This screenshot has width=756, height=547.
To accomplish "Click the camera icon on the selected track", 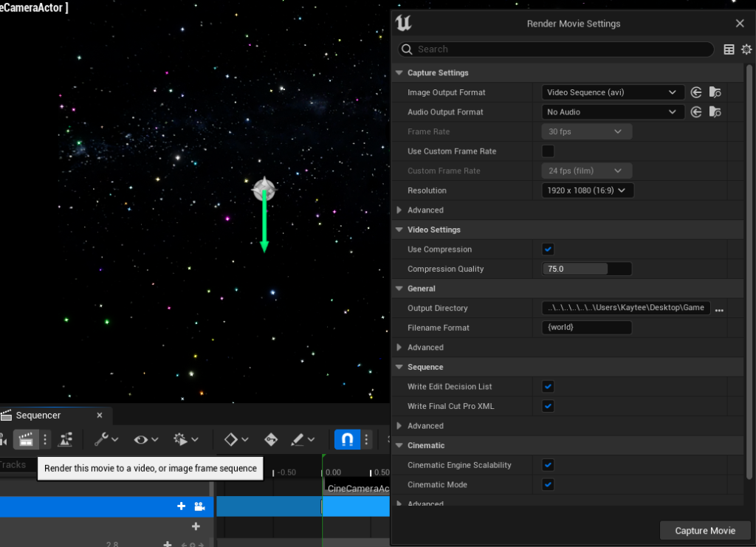I will click(199, 506).
